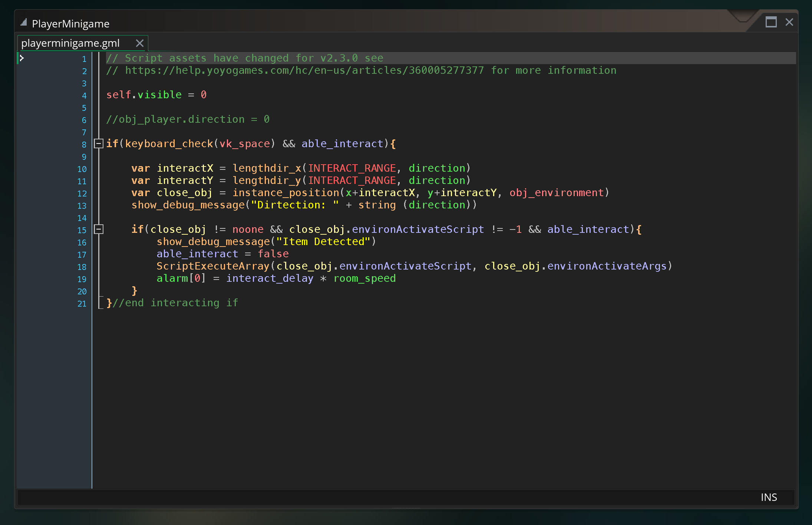The image size is (812, 525).
Task: Collapse the code fold at line 8
Action: coord(98,143)
